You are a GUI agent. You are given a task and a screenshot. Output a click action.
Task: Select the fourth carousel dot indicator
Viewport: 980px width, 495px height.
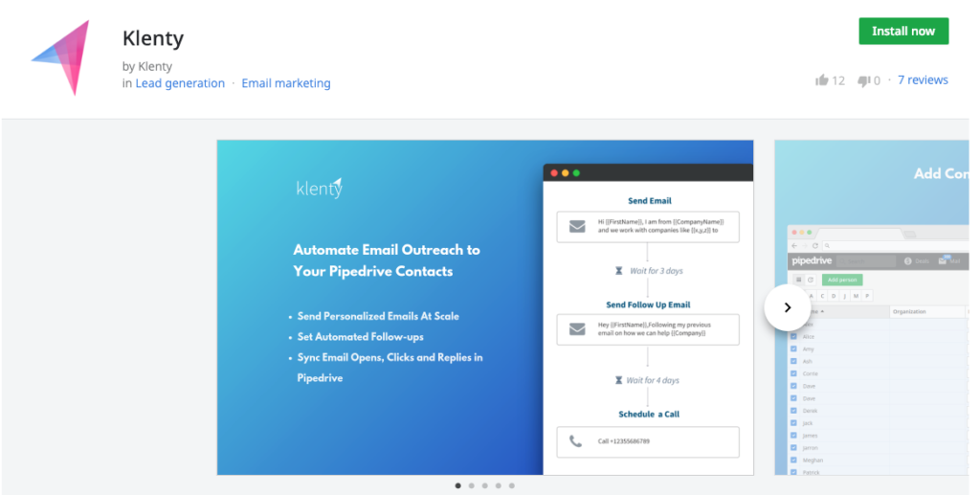[498, 485]
